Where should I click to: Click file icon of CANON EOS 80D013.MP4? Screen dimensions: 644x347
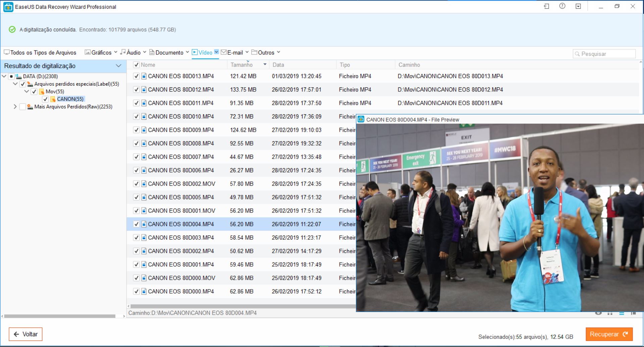click(144, 76)
